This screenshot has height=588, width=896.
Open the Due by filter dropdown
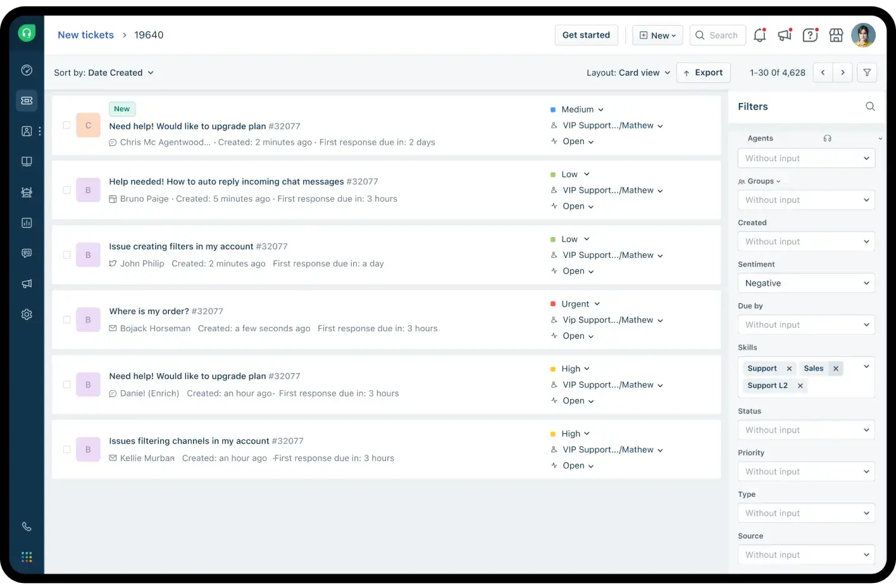pos(806,325)
